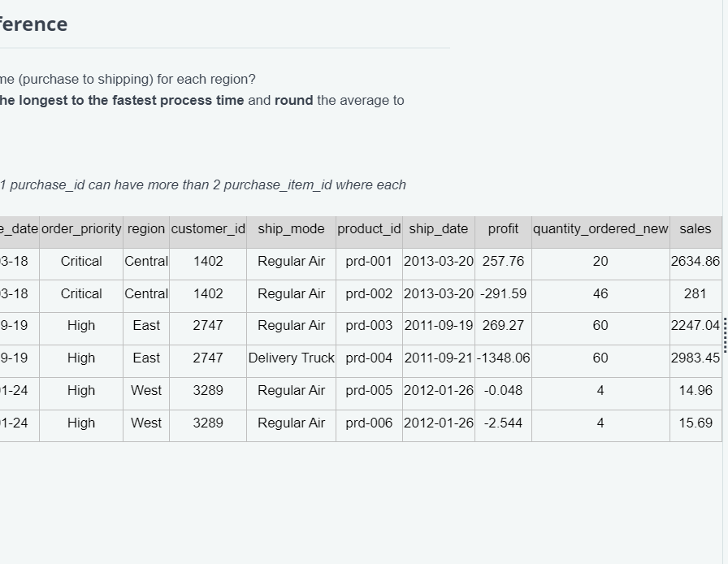Click the cell containing prd-001
Viewport: 728px width, 564px height.
point(368,262)
